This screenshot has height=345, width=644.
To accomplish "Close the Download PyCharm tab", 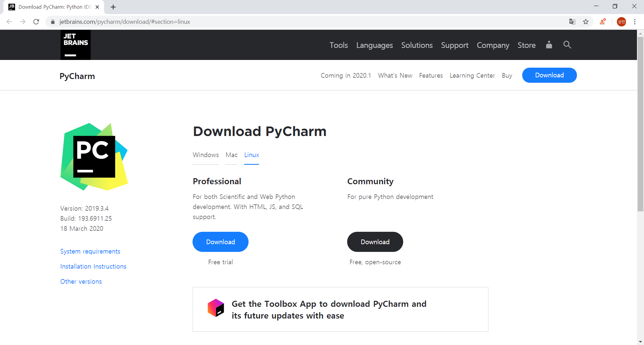I will coord(97,7).
